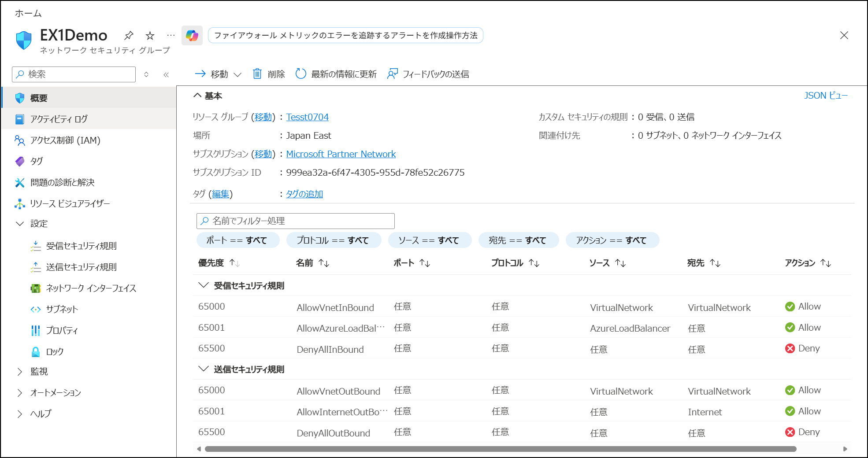Click the Tesst0704 resource group link
The height and width of the screenshot is (458, 868).
pos(308,117)
